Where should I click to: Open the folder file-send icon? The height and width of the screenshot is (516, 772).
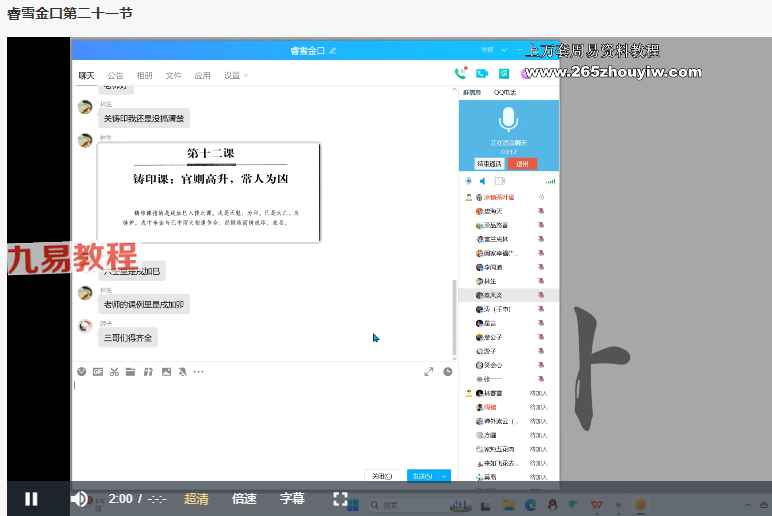coord(130,372)
